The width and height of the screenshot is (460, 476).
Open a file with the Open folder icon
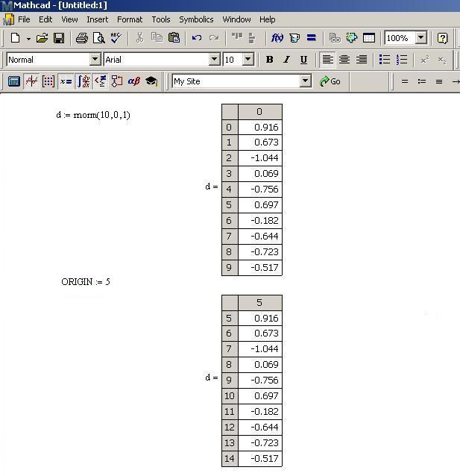point(42,38)
